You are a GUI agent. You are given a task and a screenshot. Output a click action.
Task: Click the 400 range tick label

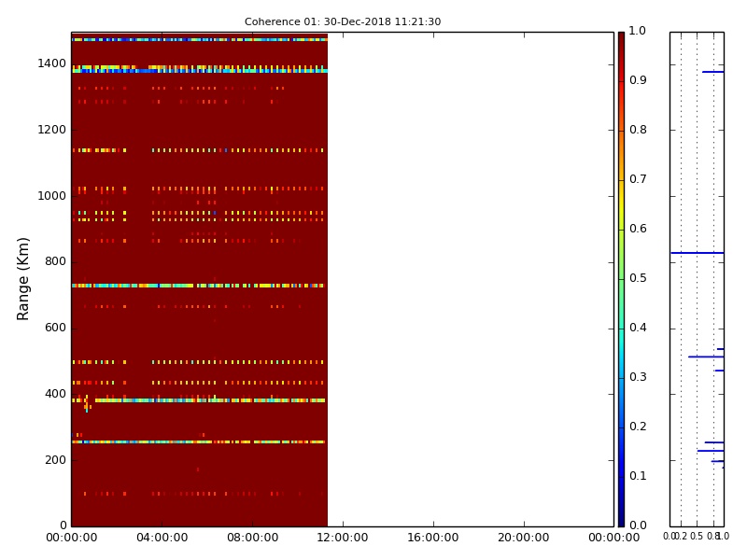[x=55, y=394]
